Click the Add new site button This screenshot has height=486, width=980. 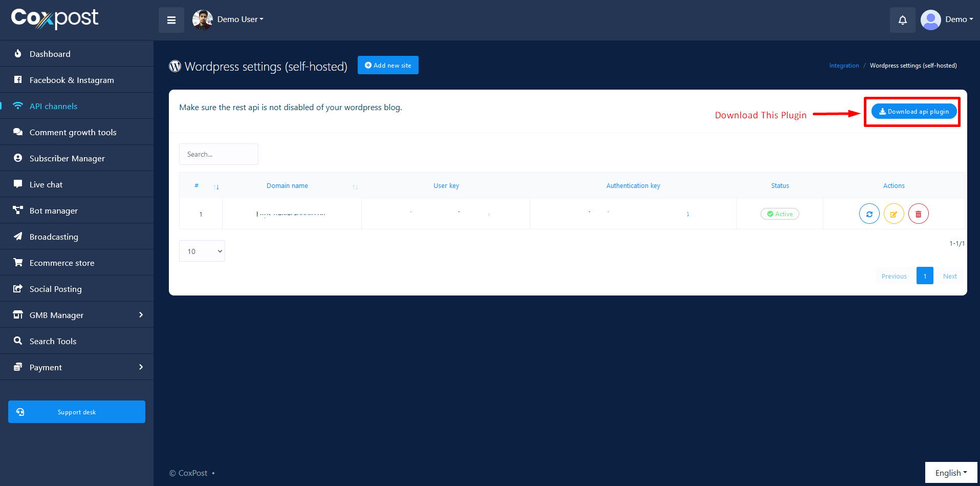(x=388, y=66)
